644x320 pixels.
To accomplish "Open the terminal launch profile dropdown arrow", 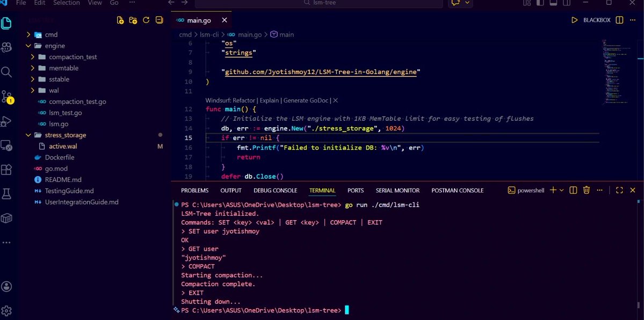I will click(562, 190).
